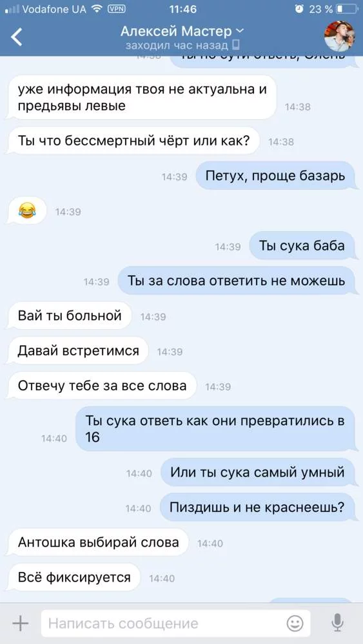This screenshot has height=644, width=363.
Task: Select the 'Антошка выбирай слова' message
Action: (x=98, y=542)
